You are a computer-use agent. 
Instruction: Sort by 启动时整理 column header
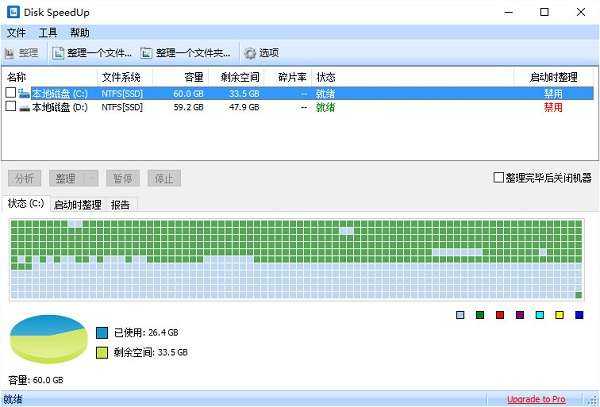click(553, 77)
